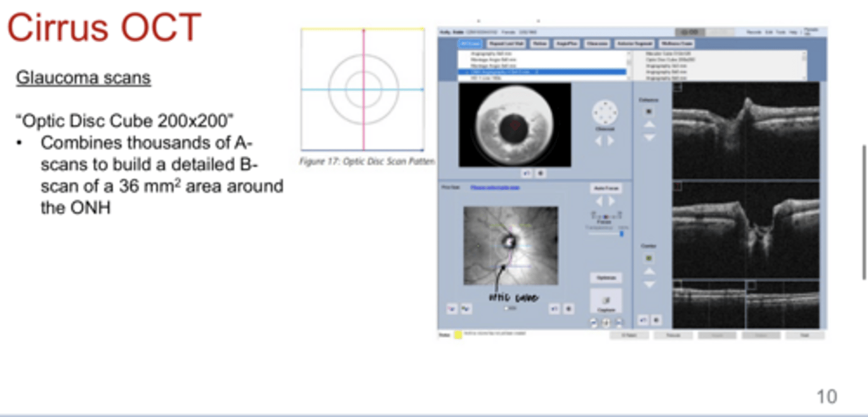
Task: Click the Repeat Last Visit button
Action: (x=507, y=44)
